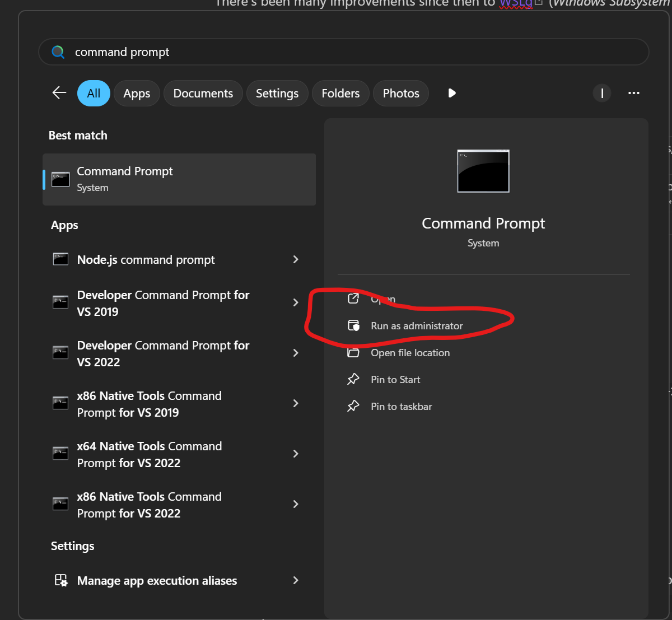Open the Photos filter tab
This screenshot has width=672, height=620.
[401, 93]
